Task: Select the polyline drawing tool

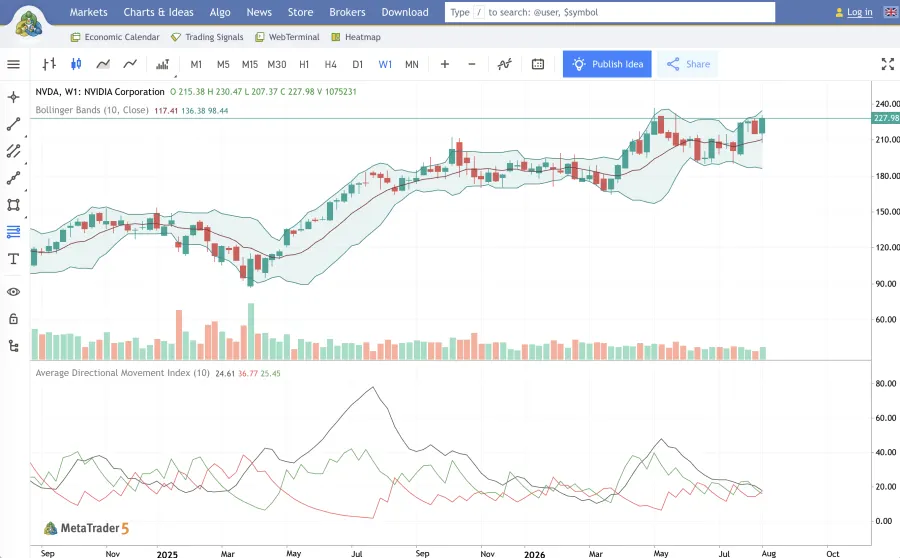Action: pyautogui.click(x=13, y=178)
